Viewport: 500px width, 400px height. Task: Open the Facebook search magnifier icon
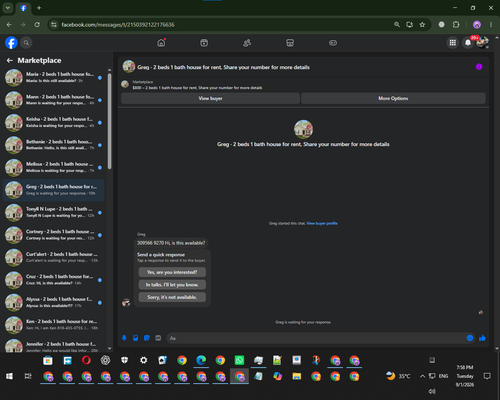tap(26, 43)
